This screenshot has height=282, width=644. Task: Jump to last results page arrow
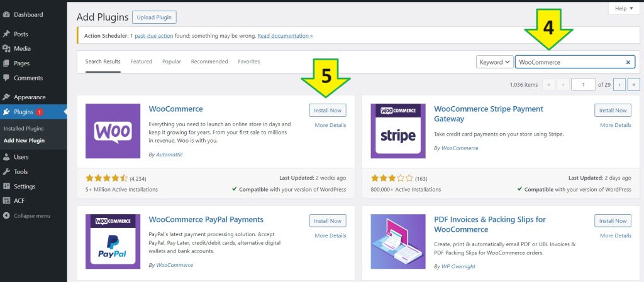tap(634, 85)
